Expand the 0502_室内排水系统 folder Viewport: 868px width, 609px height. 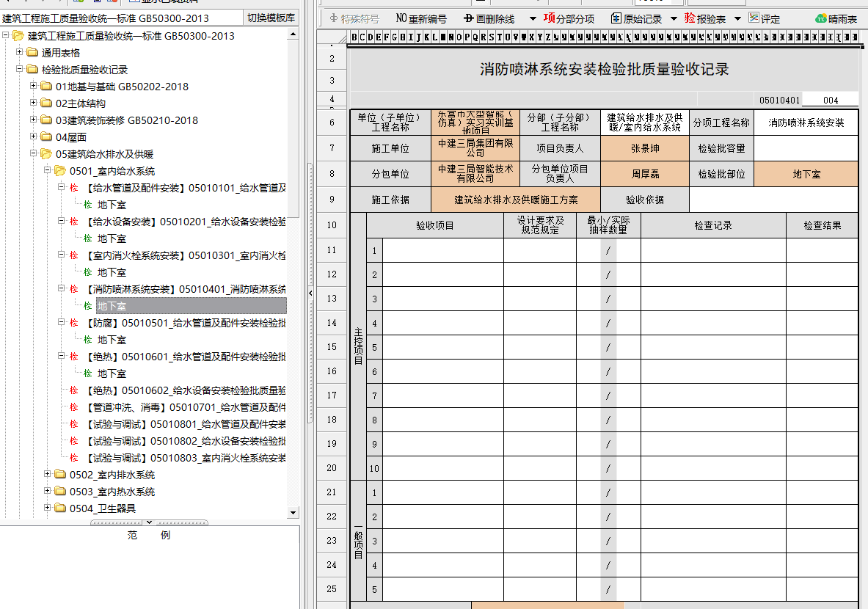point(48,475)
